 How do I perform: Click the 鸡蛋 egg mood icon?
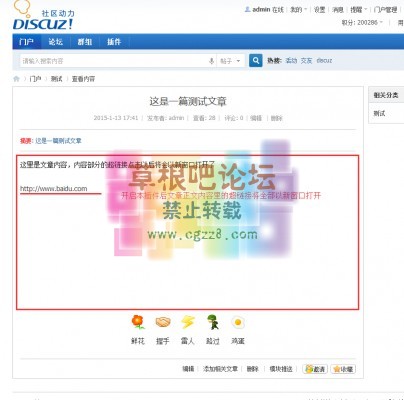point(238,322)
